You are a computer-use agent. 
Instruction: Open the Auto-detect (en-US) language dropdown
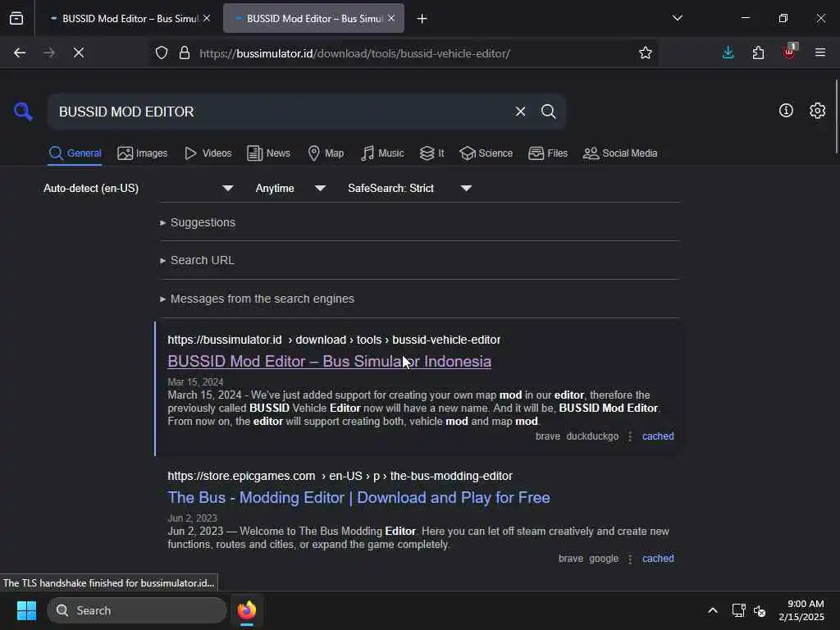pos(138,188)
